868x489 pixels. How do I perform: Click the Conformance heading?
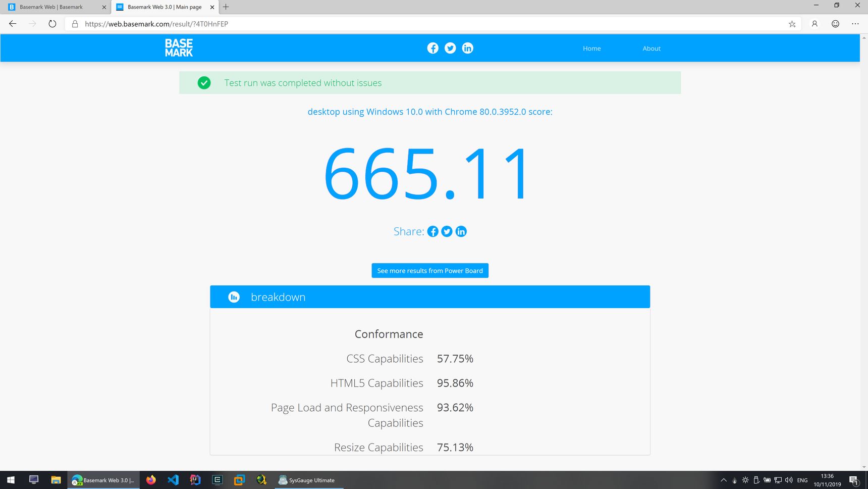pyautogui.click(x=389, y=334)
